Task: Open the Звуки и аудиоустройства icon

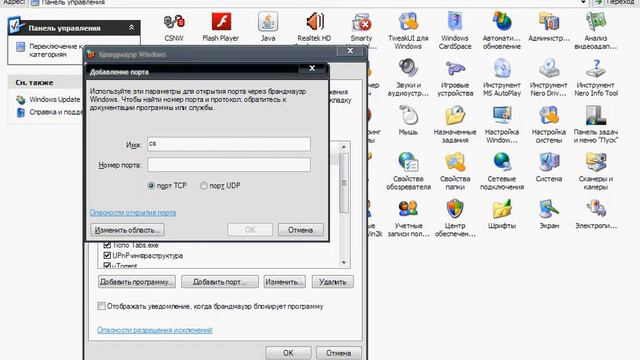Action: click(x=408, y=69)
